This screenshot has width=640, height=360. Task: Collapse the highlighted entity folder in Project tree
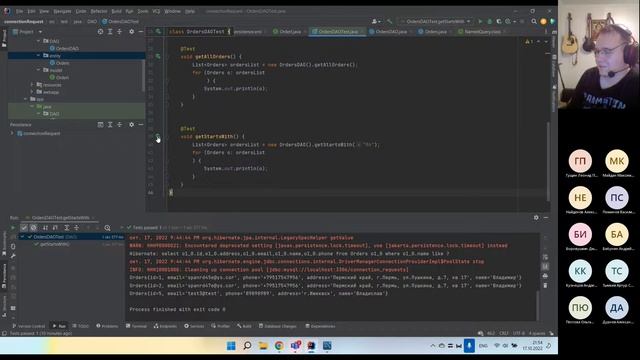pos(39,56)
